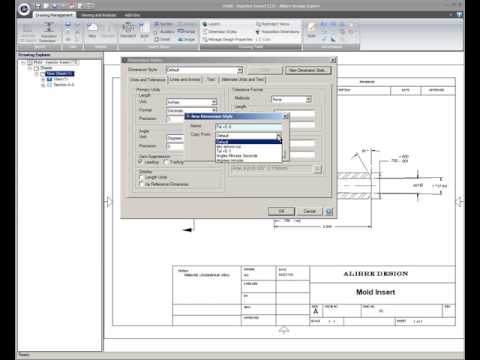This screenshot has width=480, height=360.
Task: Open the Lines and Arrows dialog tab
Action: pos(185,79)
